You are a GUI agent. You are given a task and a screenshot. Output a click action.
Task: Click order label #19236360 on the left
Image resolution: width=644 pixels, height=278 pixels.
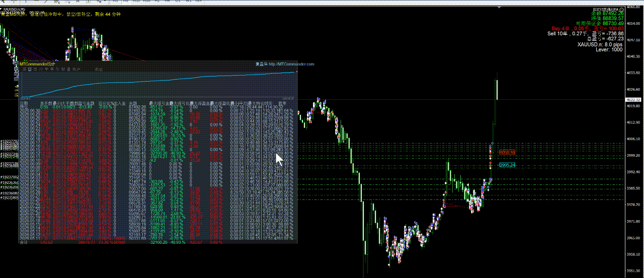10,182
